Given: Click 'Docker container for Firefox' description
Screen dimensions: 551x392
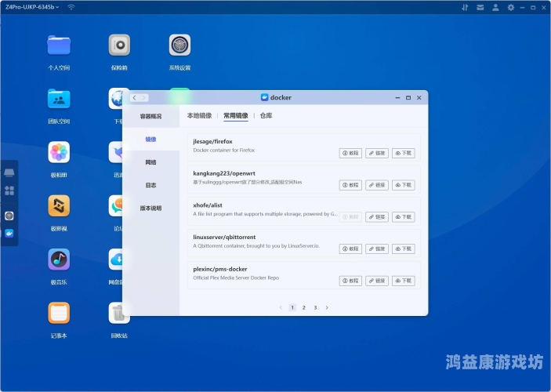Looking at the screenshot, I should (x=224, y=150).
